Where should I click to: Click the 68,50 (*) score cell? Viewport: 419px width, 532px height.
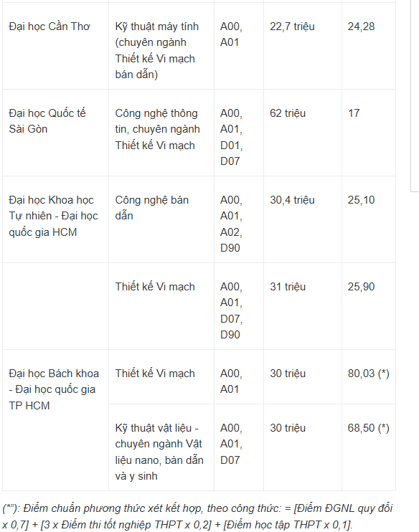pos(368,447)
